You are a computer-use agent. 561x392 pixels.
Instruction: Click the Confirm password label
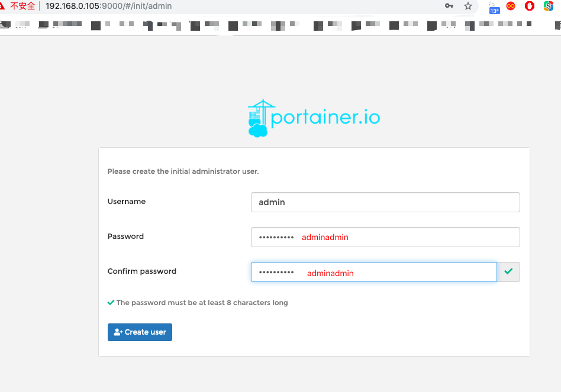(142, 271)
